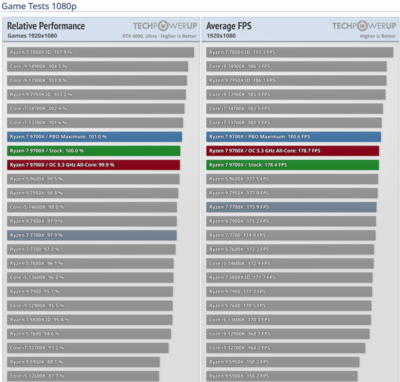Click "Higher is Better" note in Average FPS chart
Image resolution: width=400 pixels, height=382 pixels.
click(378, 36)
